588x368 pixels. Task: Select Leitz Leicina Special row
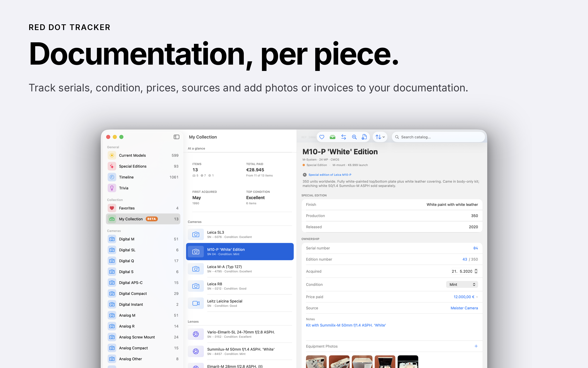coord(240,303)
